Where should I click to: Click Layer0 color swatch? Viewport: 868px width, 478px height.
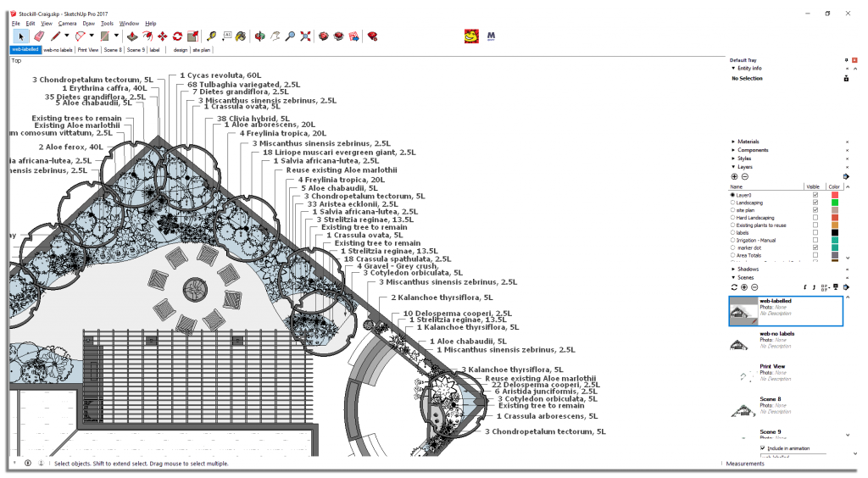pyautogui.click(x=834, y=195)
